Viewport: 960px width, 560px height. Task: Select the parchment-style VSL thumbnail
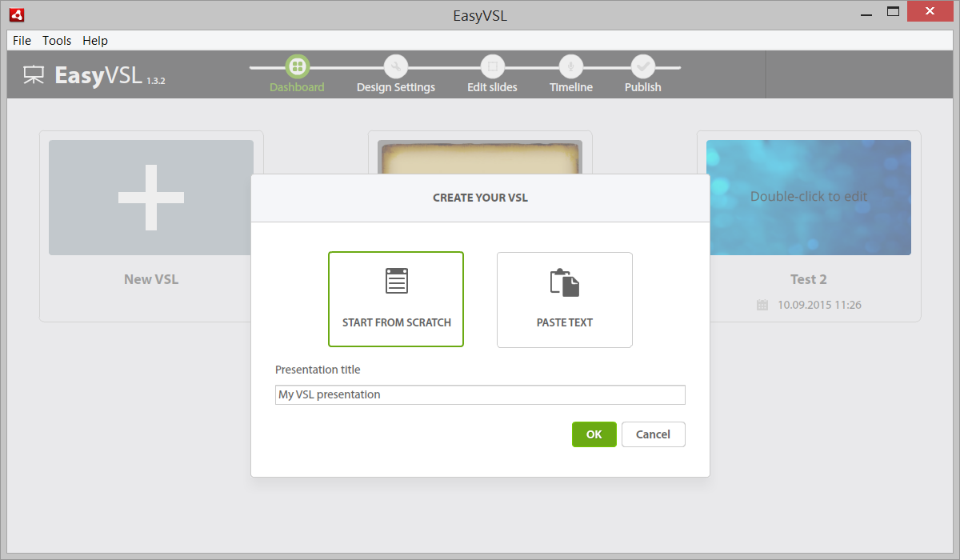click(x=480, y=157)
